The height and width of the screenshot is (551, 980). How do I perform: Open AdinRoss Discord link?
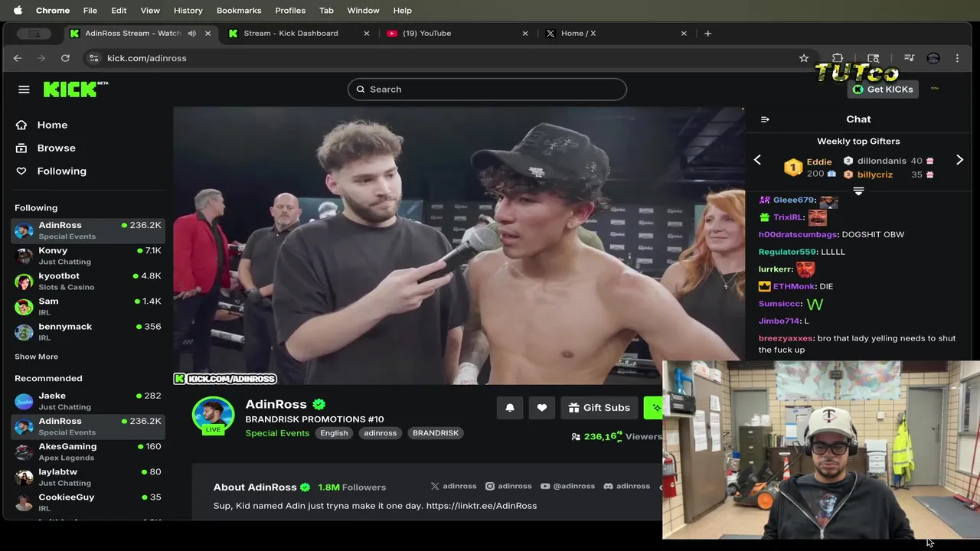click(x=627, y=486)
